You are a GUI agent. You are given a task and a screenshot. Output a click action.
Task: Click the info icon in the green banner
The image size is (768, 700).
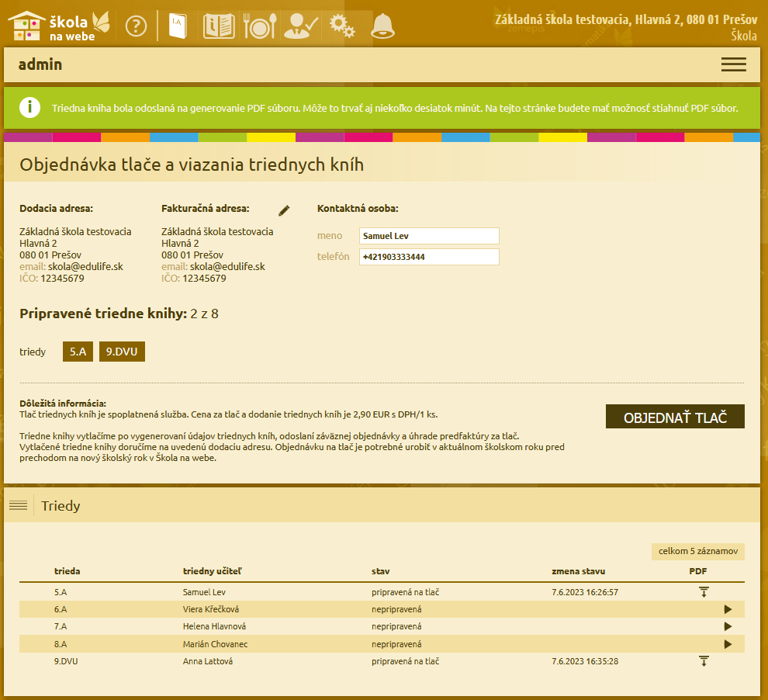[x=30, y=107]
